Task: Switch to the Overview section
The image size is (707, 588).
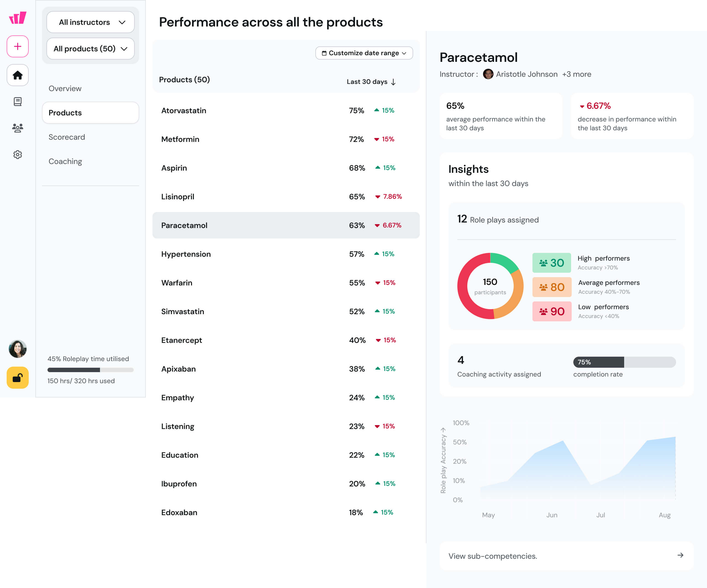Action: tap(65, 89)
